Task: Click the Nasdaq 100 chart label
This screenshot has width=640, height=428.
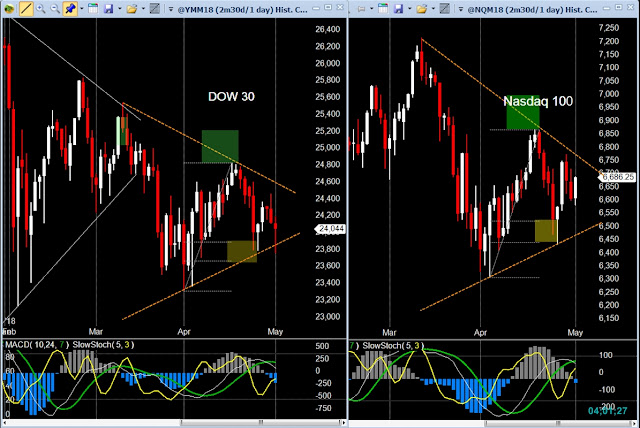Action: 538,101
